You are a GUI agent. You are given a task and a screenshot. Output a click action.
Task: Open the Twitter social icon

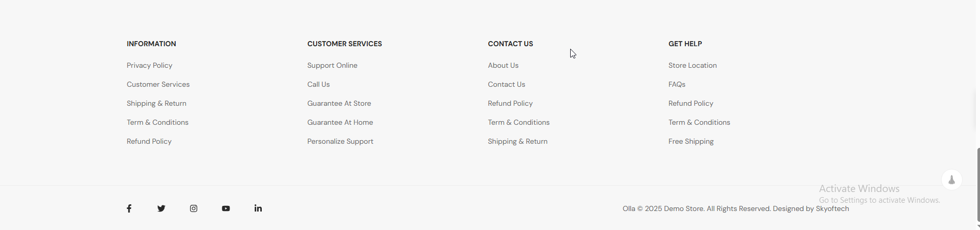(x=161, y=208)
